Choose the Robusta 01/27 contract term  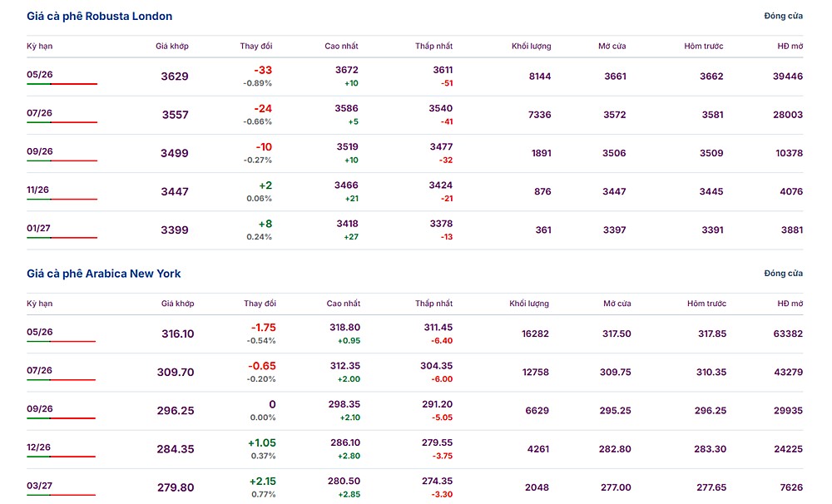[40, 228]
